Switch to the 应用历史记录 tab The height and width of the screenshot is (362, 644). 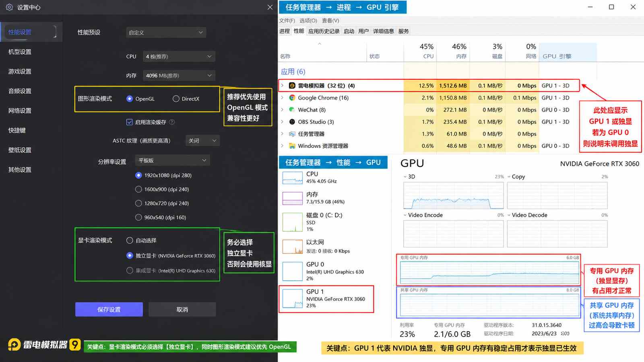(x=324, y=31)
